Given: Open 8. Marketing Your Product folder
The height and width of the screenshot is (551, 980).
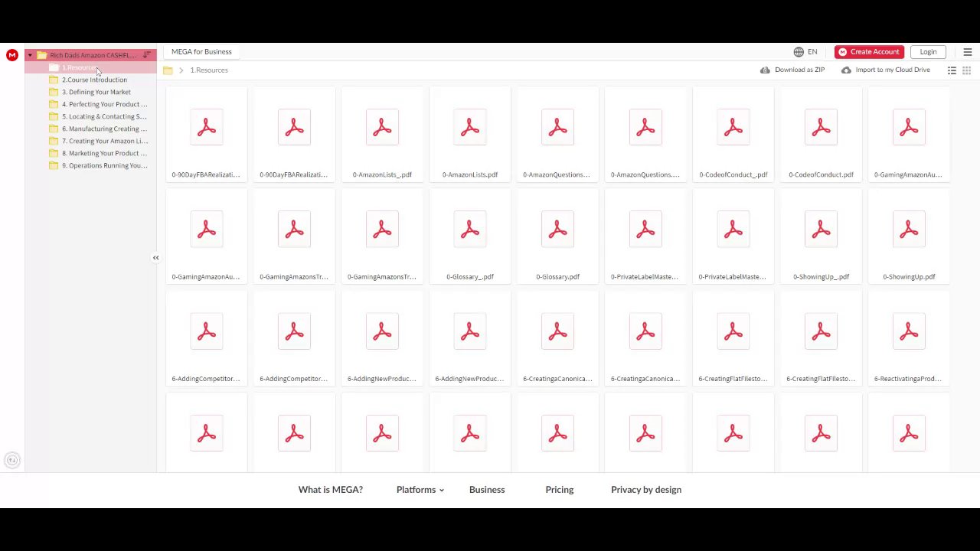Looking at the screenshot, I should coord(90,153).
